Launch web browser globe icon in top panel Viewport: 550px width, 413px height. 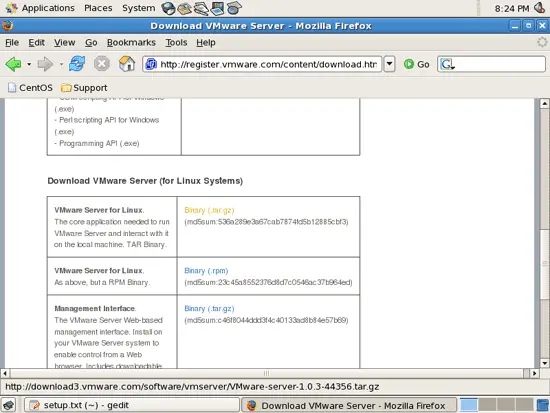[168, 8]
